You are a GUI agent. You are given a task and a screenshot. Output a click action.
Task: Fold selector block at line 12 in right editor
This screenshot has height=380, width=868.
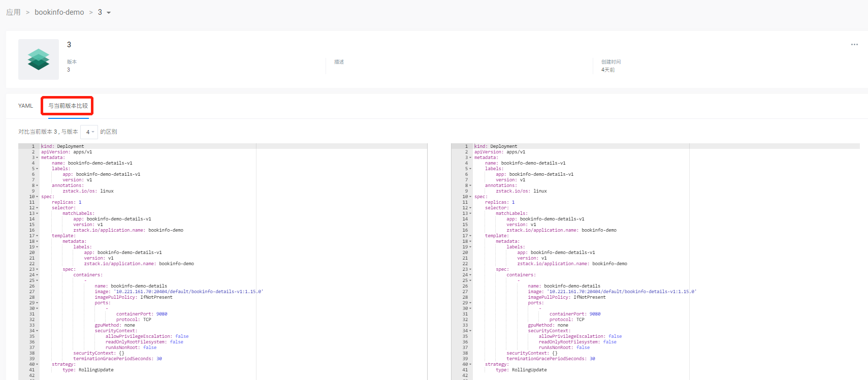coord(470,208)
